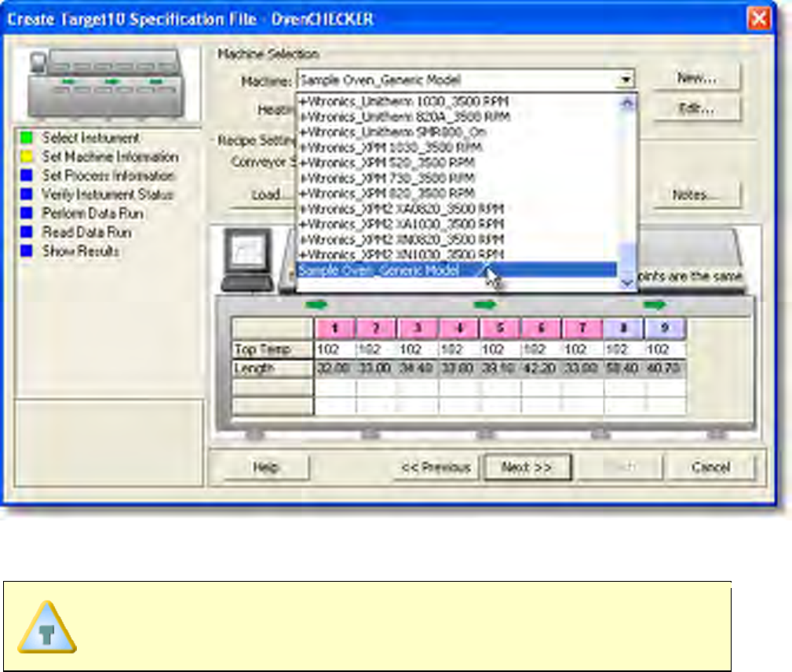Select the highlighted Sample Oven_Generic Model entry
This screenshot has height=672, width=792.
click(457, 270)
